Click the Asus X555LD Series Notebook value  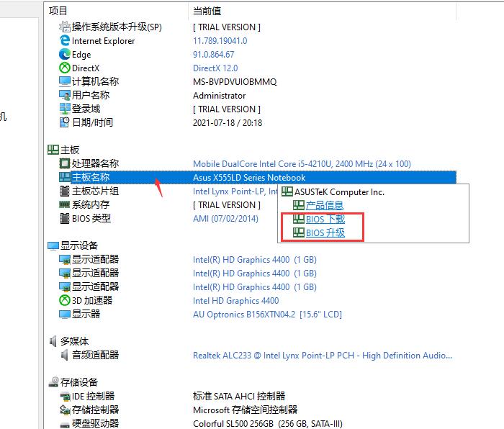tap(249, 177)
